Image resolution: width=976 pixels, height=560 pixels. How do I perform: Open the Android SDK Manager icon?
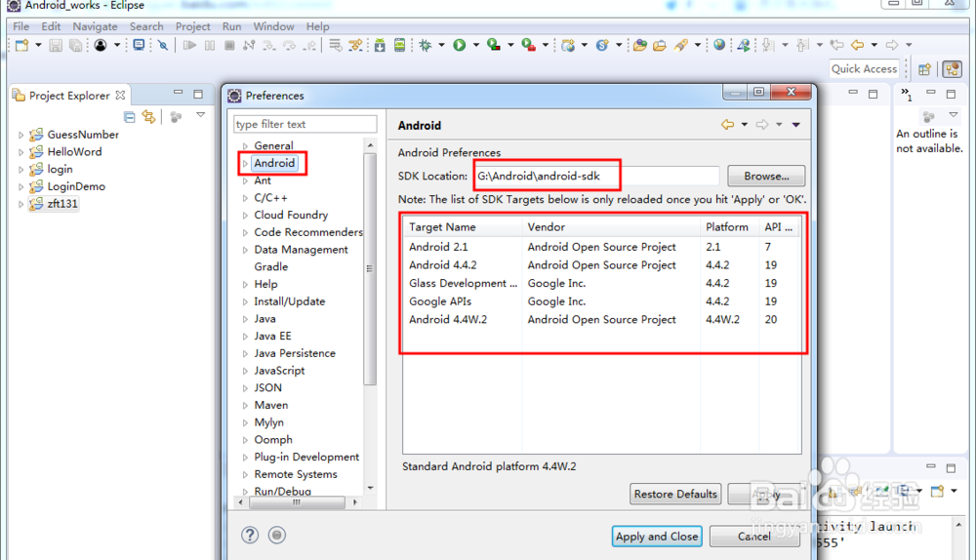pos(380,45)
